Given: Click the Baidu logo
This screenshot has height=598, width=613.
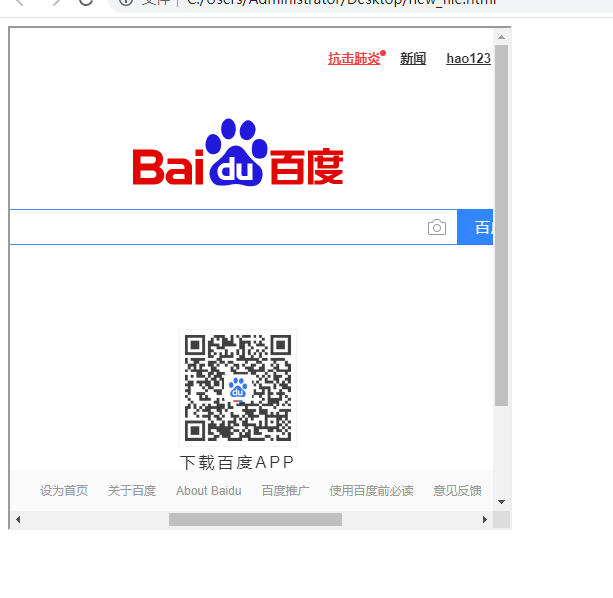Looking at the screenshot, I should 238,152.
